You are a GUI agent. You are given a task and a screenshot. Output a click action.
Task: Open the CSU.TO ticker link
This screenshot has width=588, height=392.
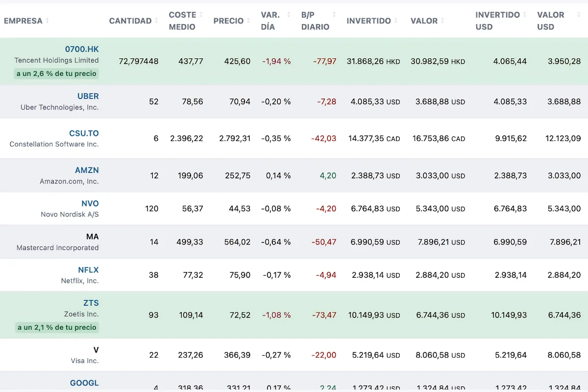[x=84, y=133]
